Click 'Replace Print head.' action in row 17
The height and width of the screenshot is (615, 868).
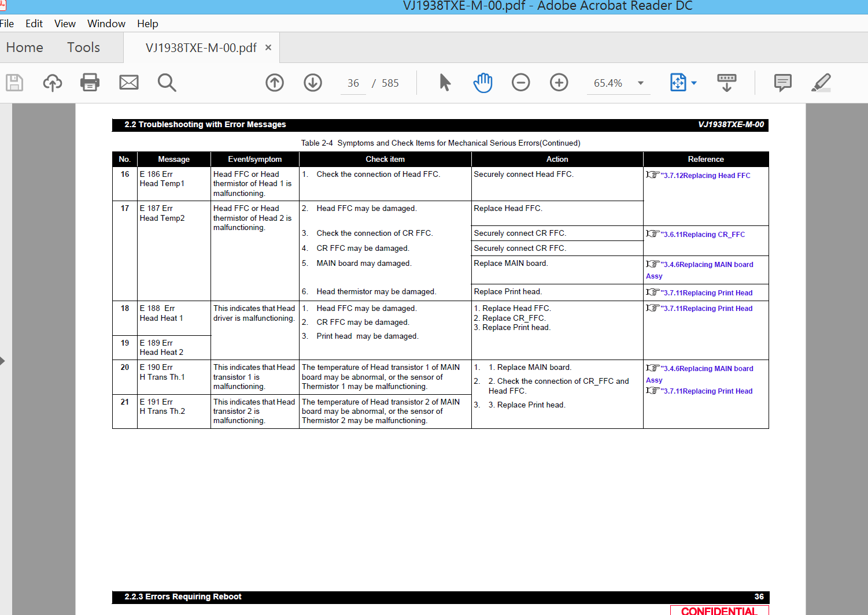pyautogui.click(x=508, y=292)
